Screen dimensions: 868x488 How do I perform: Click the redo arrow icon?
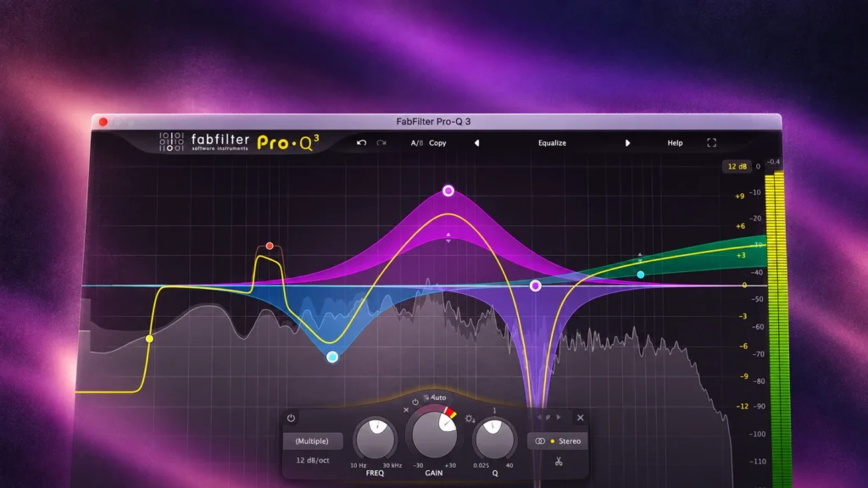click(381, 142)
